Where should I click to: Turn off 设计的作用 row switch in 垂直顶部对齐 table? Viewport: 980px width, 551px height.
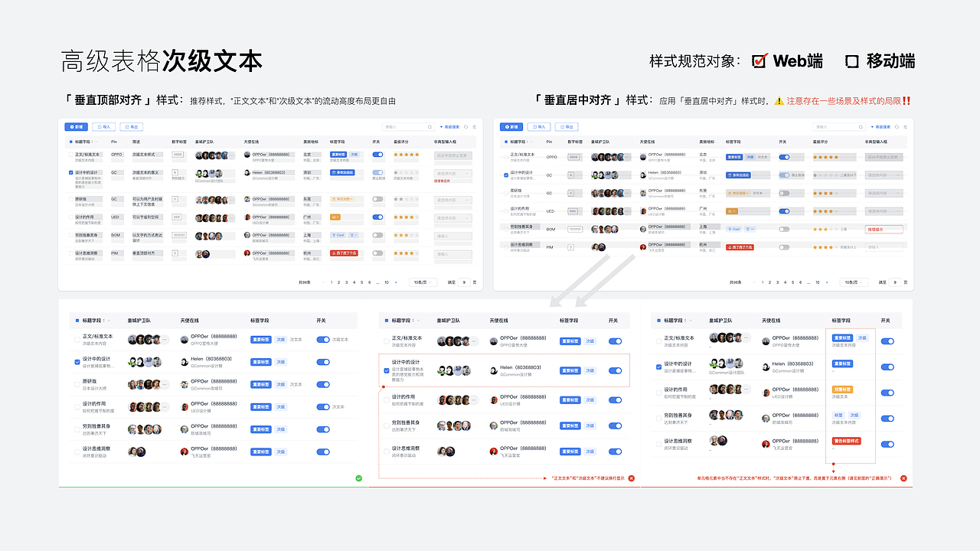click(x=378, y=217)
